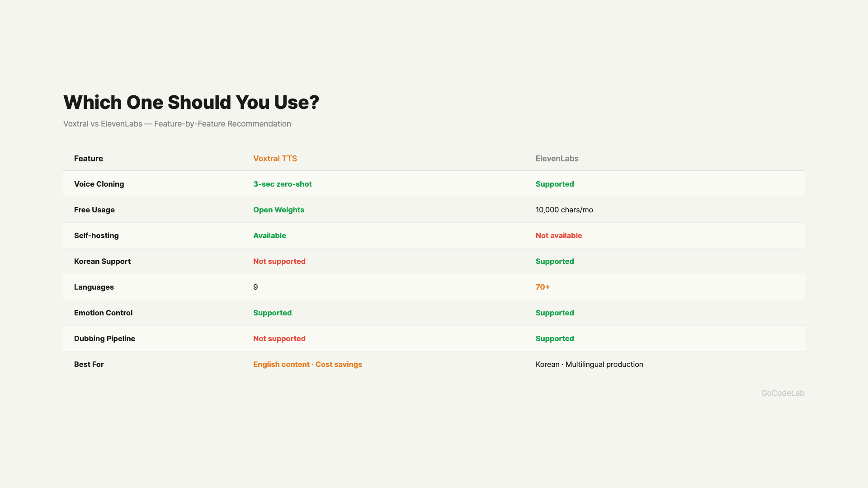Click the Dubbing Pipeline row label
The width and height of the screenshot is (868, 488).
(x=104, y=338)
